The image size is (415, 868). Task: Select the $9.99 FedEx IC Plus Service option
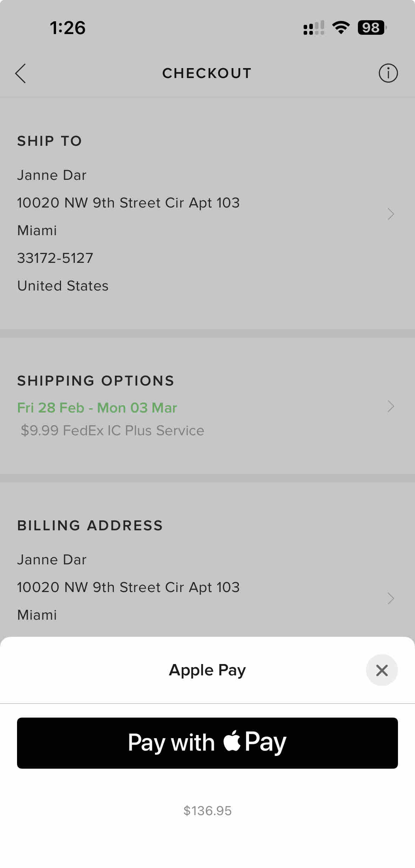pyautogui.click(x=112, y=430)
